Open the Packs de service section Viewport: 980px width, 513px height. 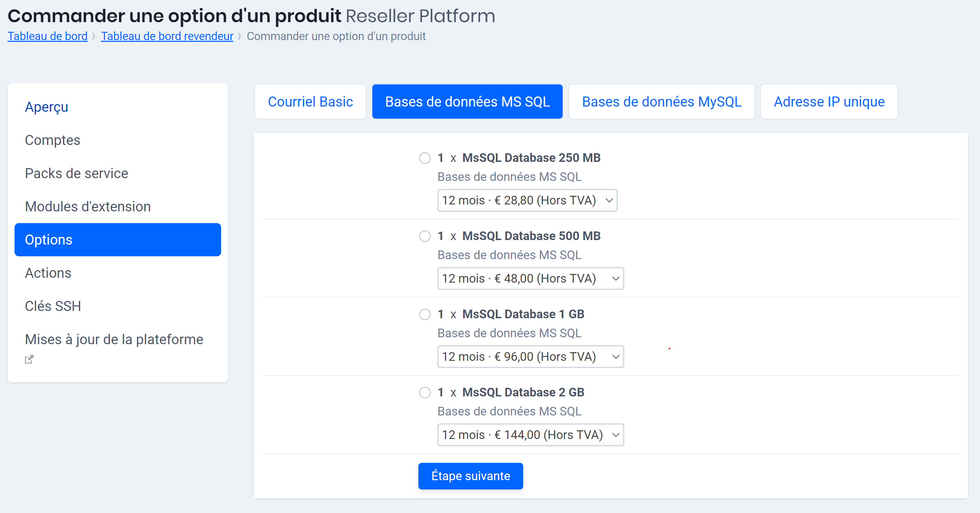[x=76, y=173]
